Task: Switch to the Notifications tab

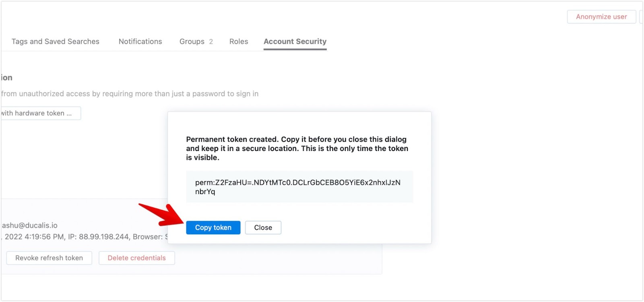Action: (140, 41)
